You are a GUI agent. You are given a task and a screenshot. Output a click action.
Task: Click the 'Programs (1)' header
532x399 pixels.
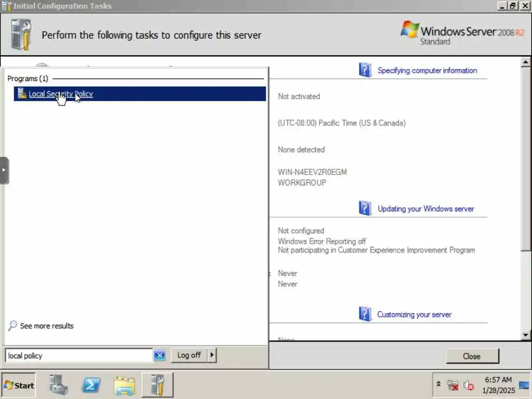coord(28,79)
